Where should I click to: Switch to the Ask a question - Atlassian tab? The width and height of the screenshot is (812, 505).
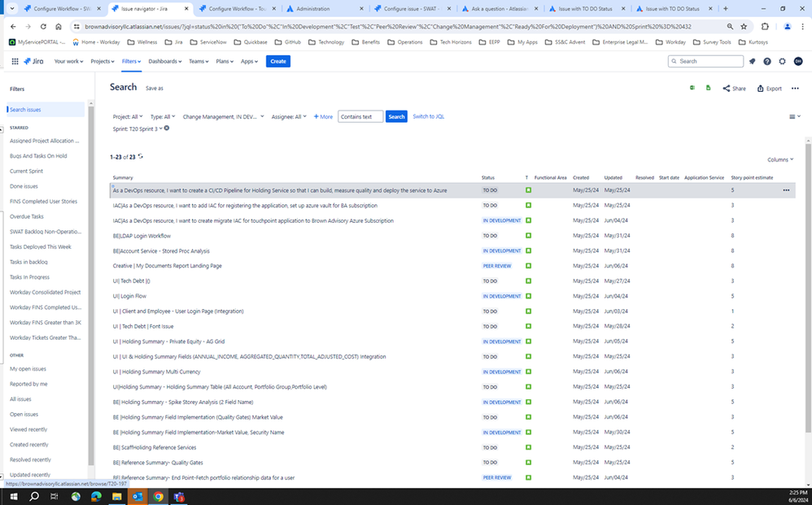(x=500, y=9)
